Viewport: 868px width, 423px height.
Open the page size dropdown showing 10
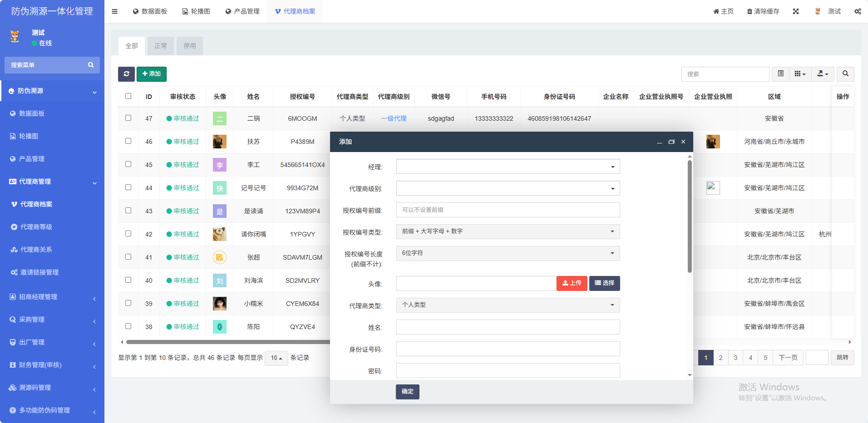tap(276, 358)
